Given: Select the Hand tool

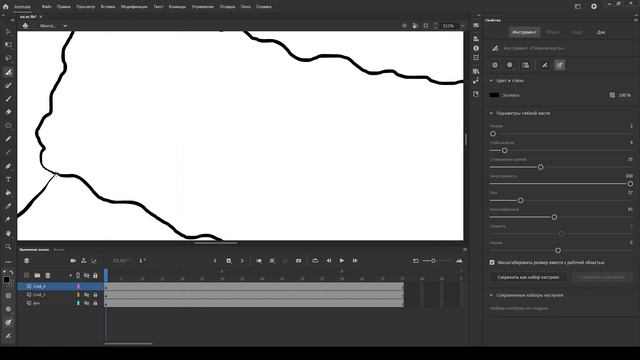Looking at the screenshot, I should click(8, 233).
